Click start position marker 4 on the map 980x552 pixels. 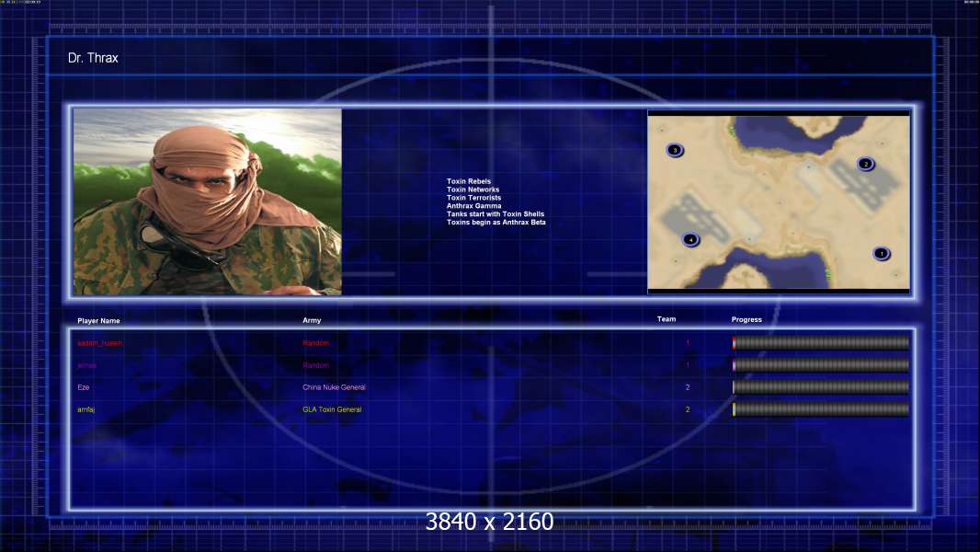[690, 239]
